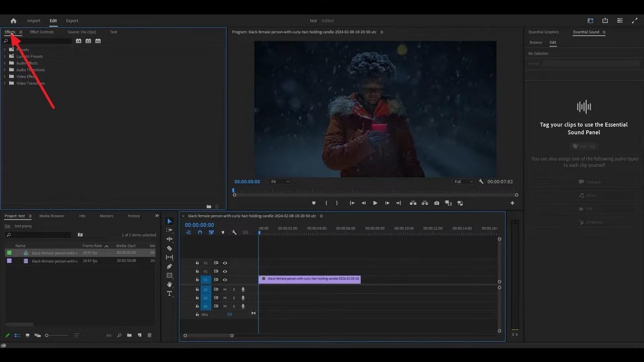Open the Effect Controls tab

42,32
